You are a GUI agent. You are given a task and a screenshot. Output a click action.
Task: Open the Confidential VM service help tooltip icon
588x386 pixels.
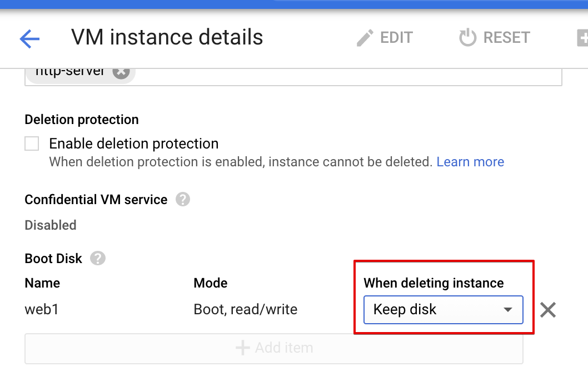pos(183,199)
